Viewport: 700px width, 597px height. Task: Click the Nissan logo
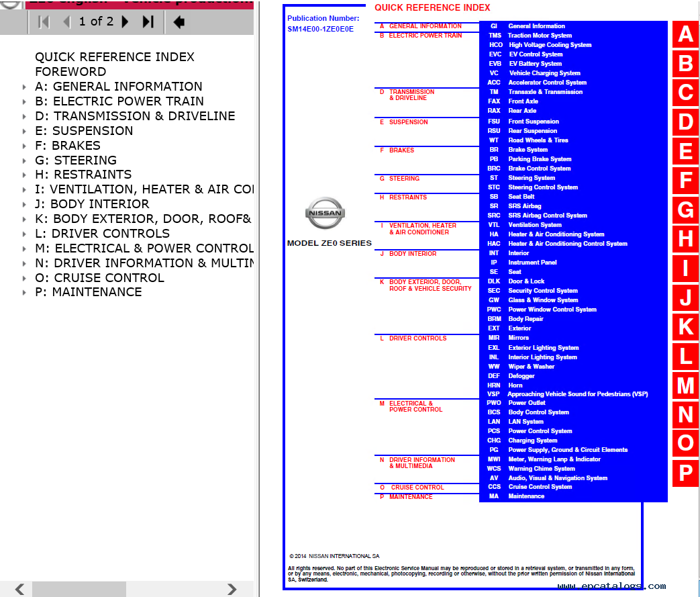click(x=325, y=213)
